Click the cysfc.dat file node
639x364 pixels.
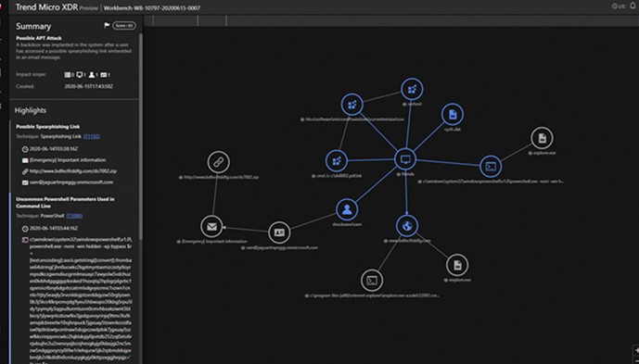tap(453, 115)
